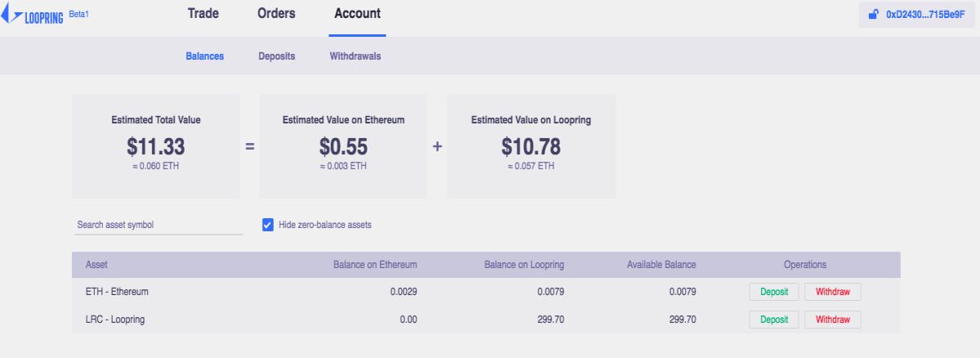Withdraw ETH from the Ethereum row

tap(833, 292)
